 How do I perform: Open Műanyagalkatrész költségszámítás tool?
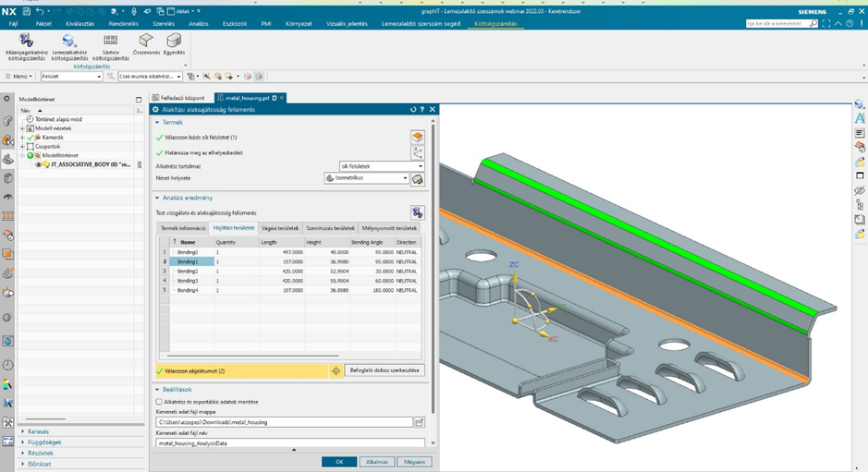point(27,42)
